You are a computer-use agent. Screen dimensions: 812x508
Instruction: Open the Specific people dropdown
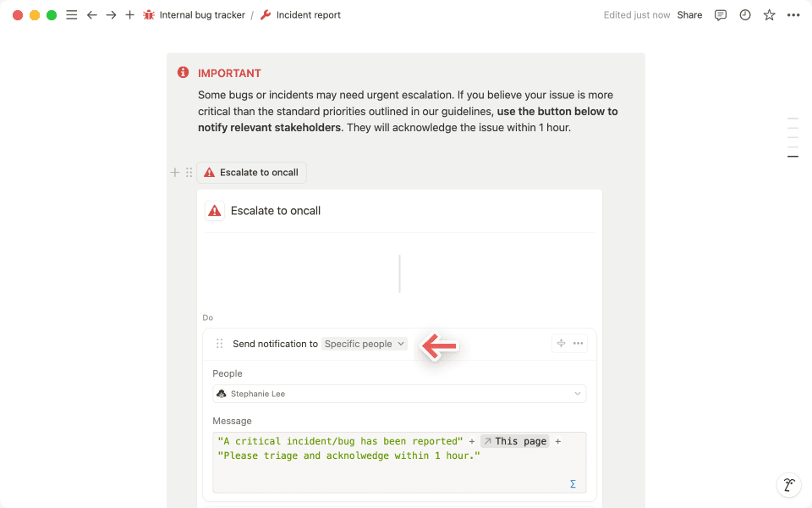point(364,344)
